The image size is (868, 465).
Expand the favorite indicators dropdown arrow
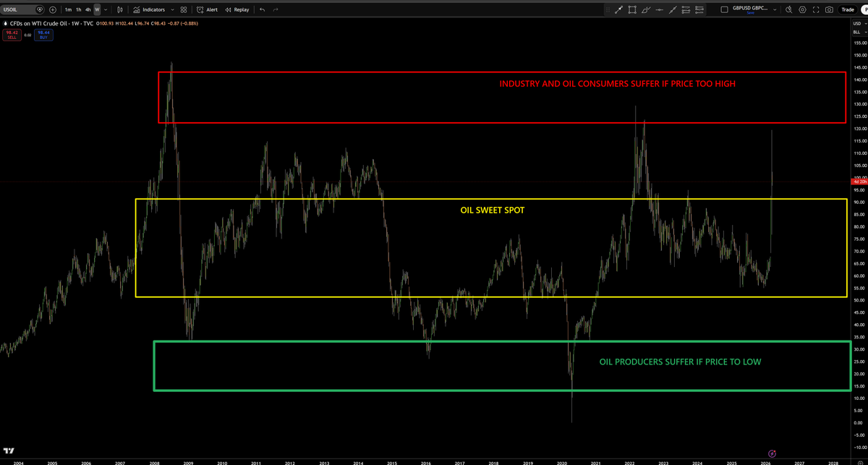(x=172, y=10)
